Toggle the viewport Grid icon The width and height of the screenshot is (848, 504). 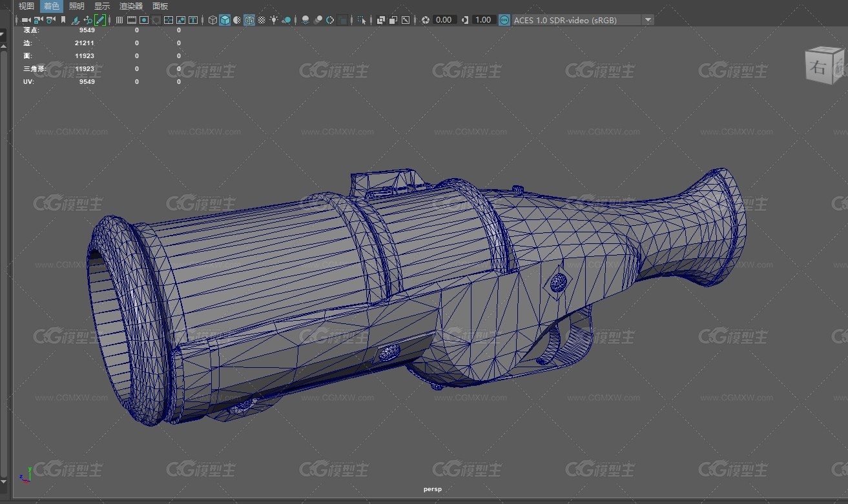(119, 20)
